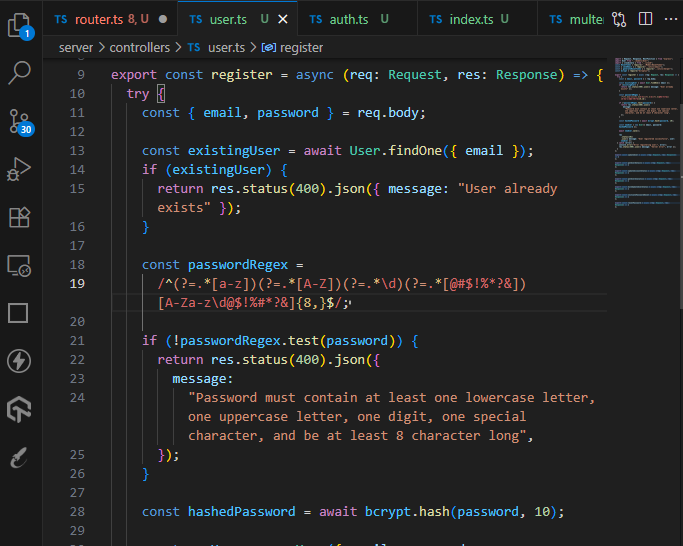Click line number 28 in the gutter
Viewport: 683px width, 546px height.
tap(77, 512)
